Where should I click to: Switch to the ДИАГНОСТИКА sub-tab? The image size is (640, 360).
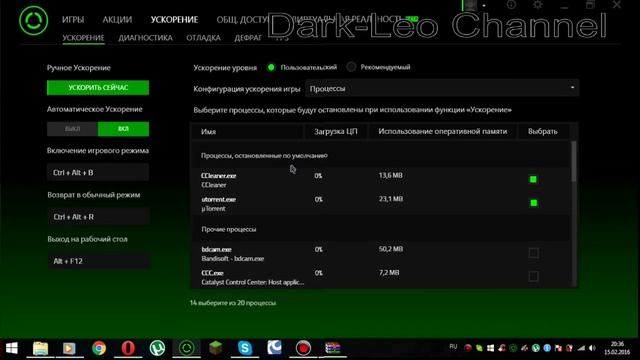click(145, 38)
